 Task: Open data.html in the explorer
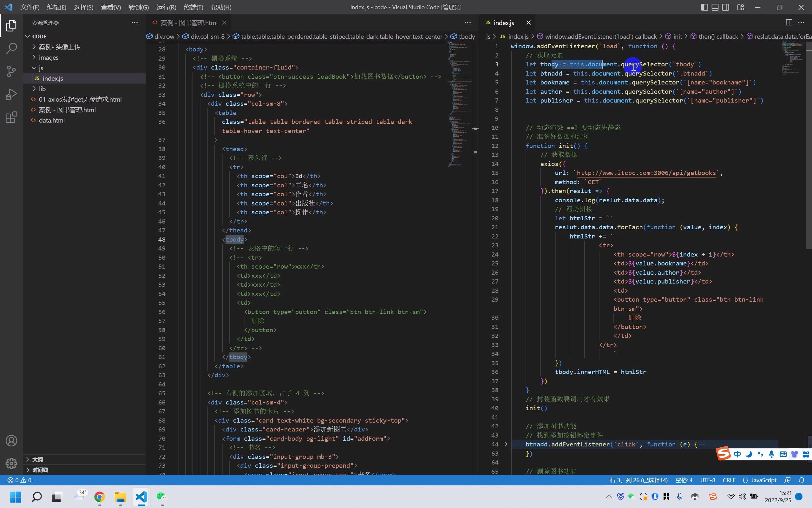pos(84,120)
